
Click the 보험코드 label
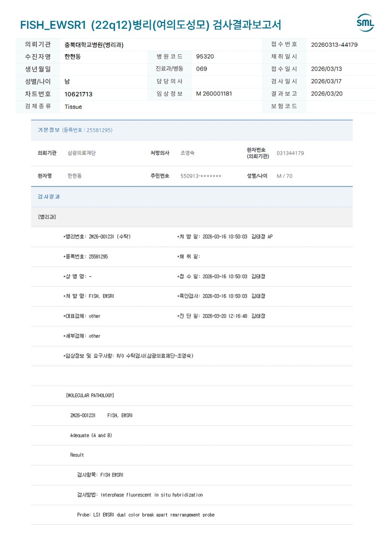click(284, 106)
